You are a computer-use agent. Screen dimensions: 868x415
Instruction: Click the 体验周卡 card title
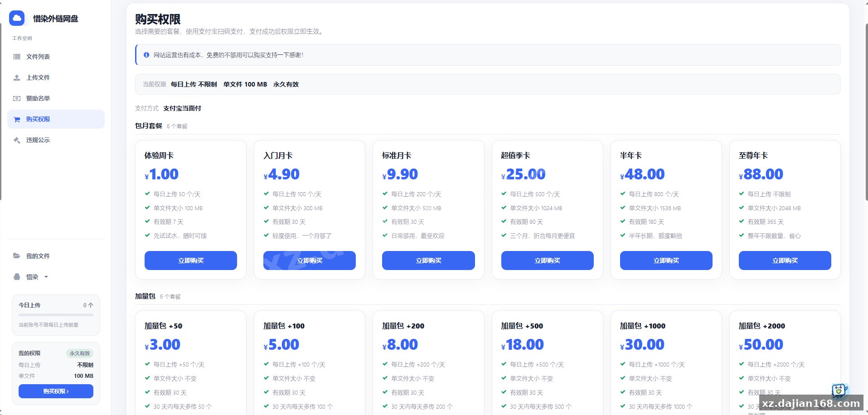coord(159,155)
